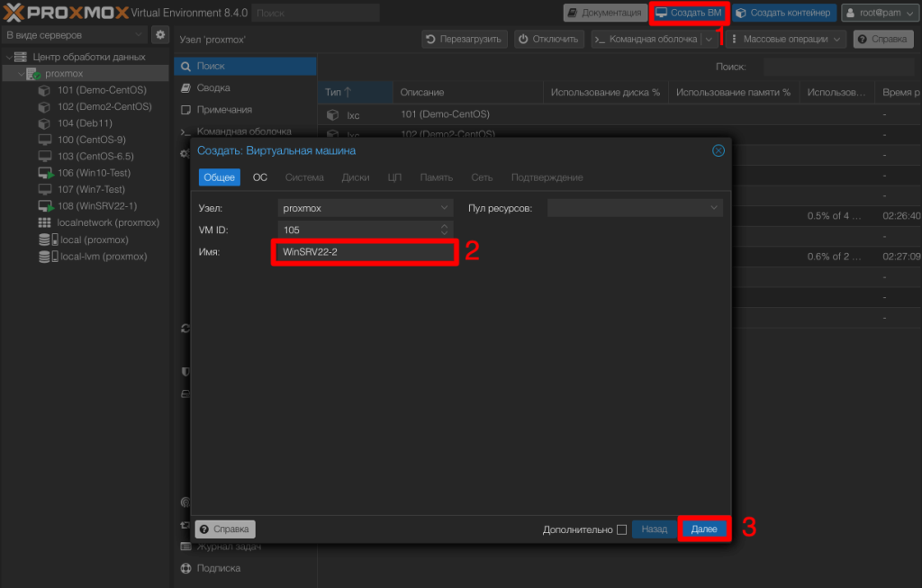Image resolution: width=922 pixels, height=588 pixels.
Task: Open the local-lvm (proxmox) storage
Action: (x=103, y=257)
